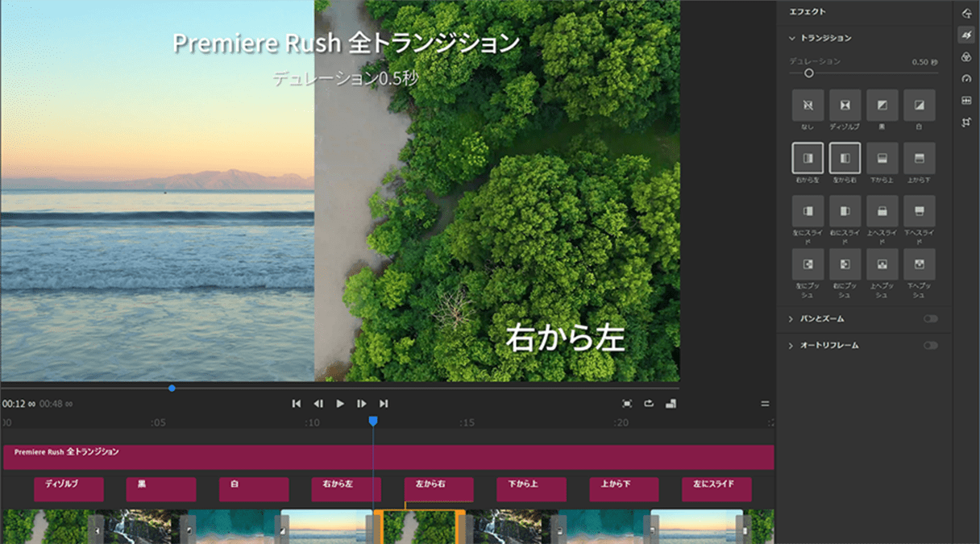This screenshot has height=544, width=980.
Task: Jump to the end of the sequence
Action: [x=384, y=404]
